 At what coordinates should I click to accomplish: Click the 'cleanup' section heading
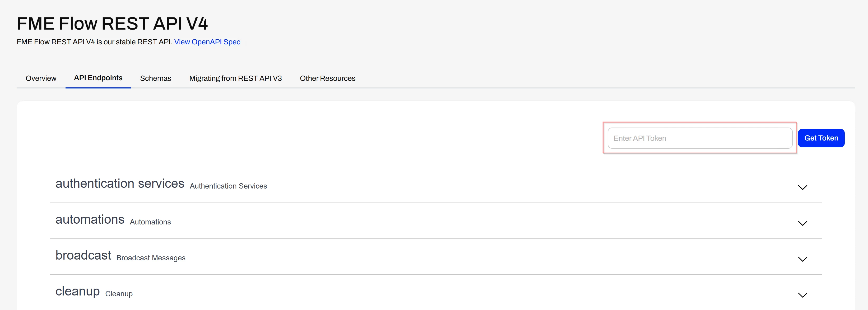click(77, 292)
